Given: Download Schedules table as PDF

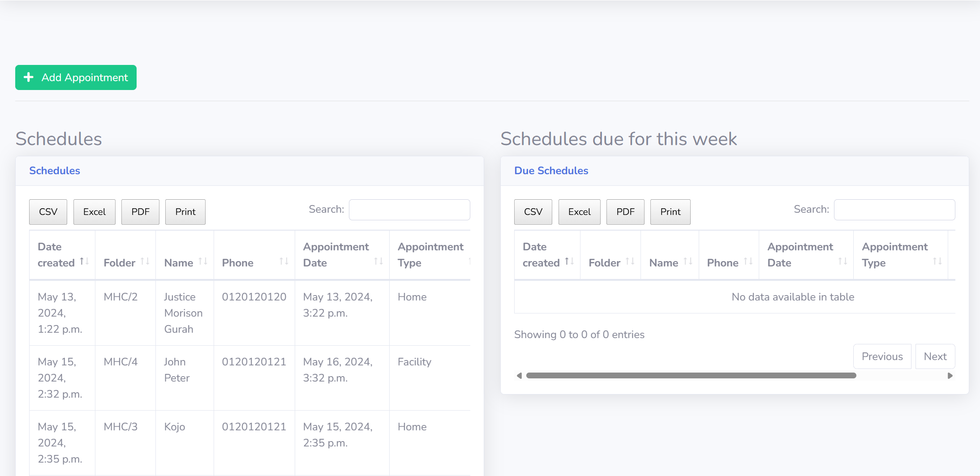Looking at the screenshot, I should tap(140, 212).
